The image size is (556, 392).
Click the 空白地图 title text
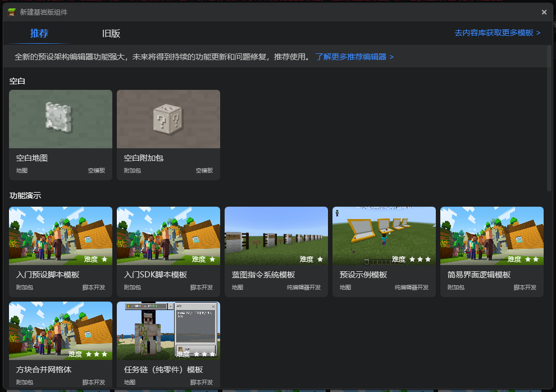32,158
